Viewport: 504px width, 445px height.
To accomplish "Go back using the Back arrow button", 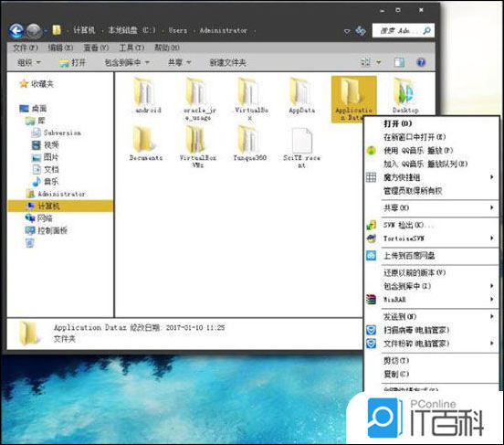I will pos(16,31).
